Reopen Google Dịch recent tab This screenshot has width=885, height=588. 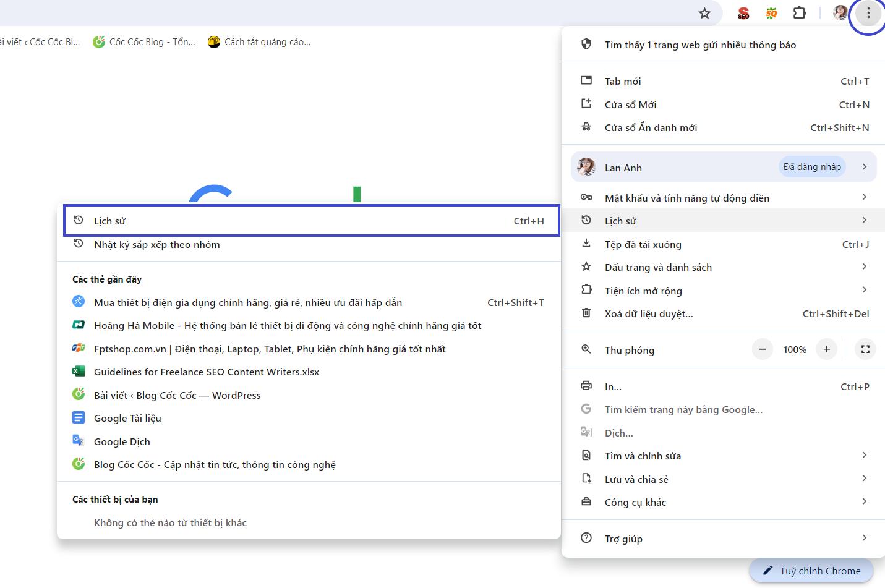[309, 441]
